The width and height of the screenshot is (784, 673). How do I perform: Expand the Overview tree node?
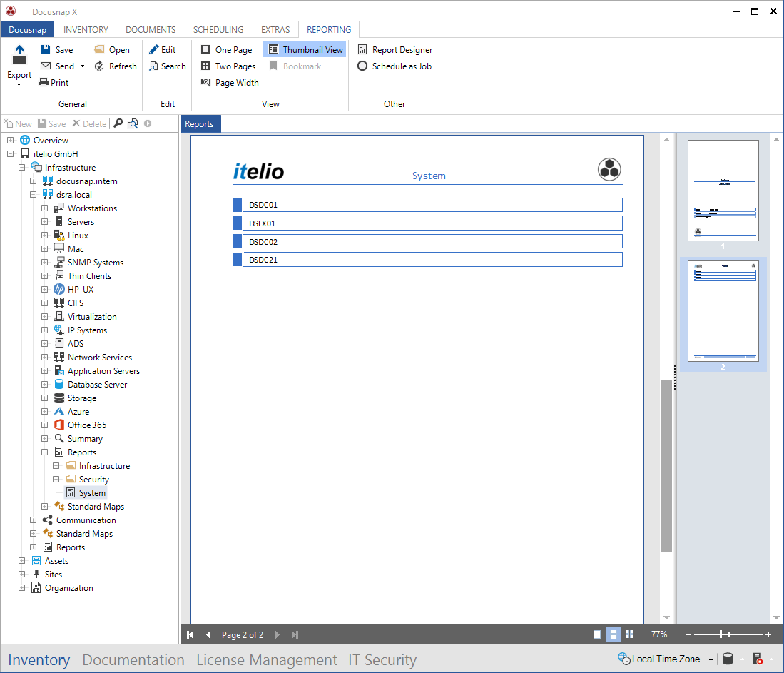10,140
